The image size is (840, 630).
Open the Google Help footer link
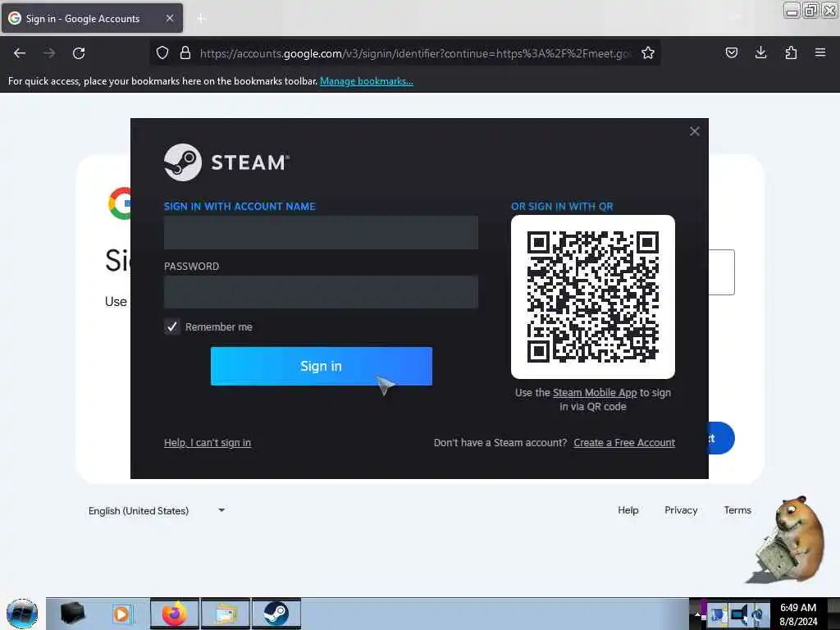coord(628,510)
